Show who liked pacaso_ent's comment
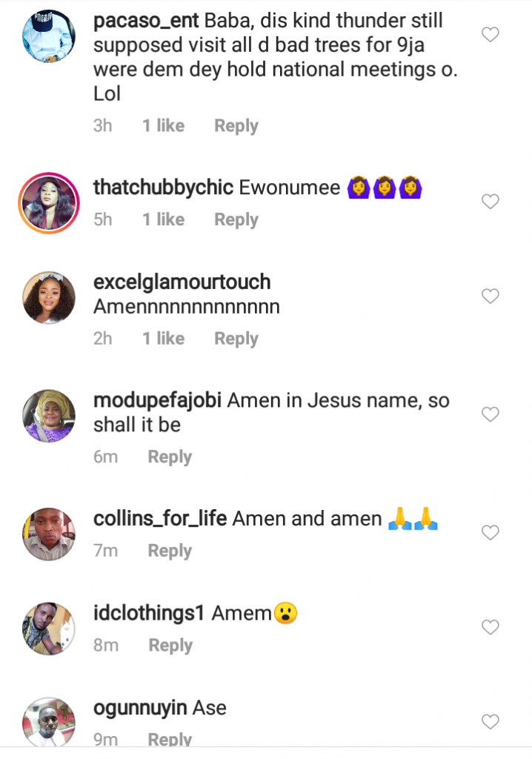The image size is (532, 759). [164, 126]
